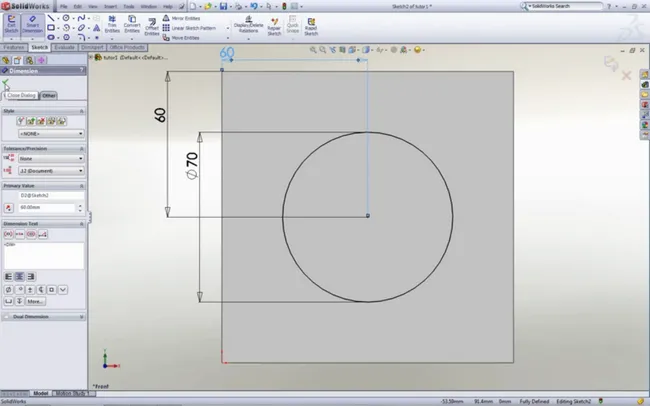The height and width of the screenshot is (406, 650).
Task: Click the diameter symbol button
Action: point(8,290)
